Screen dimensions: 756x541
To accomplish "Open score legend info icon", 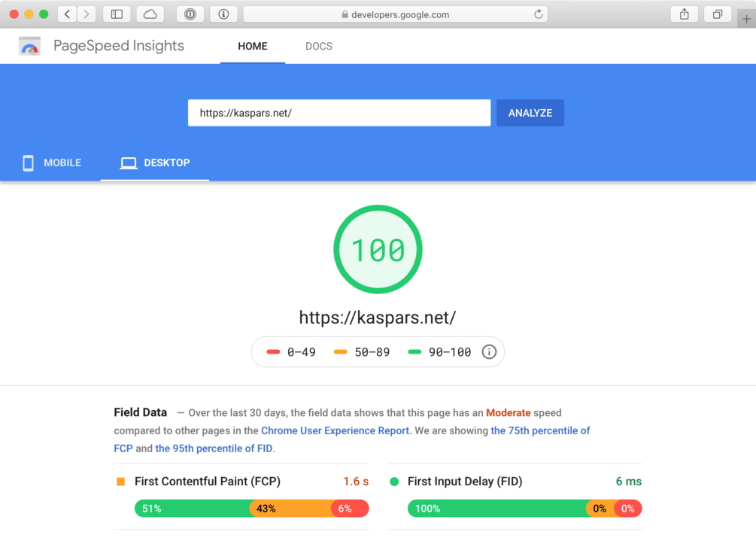I will 489,352.
